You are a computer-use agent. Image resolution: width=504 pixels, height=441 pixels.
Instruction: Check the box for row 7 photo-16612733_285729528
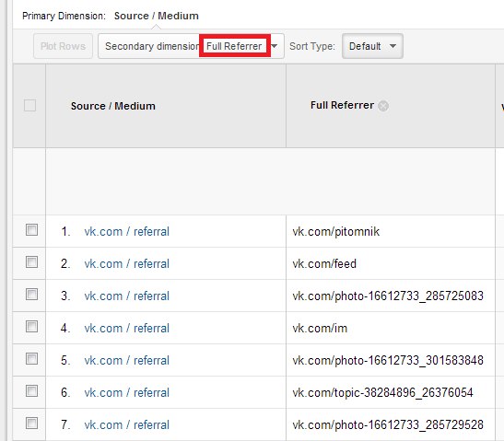[x=31, y=423]
